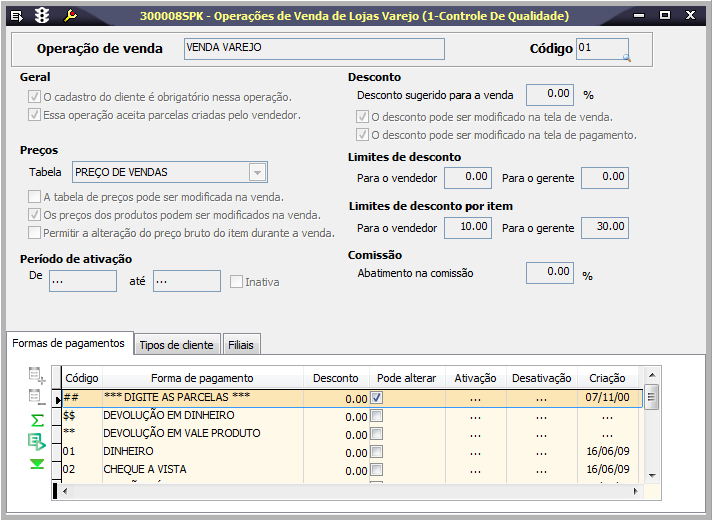Viewport: 712px width, 520px height.
Task: Check 'Pode alterar' for DINHEIRO row
Action: pyautogui.click(x=376, y=452)
